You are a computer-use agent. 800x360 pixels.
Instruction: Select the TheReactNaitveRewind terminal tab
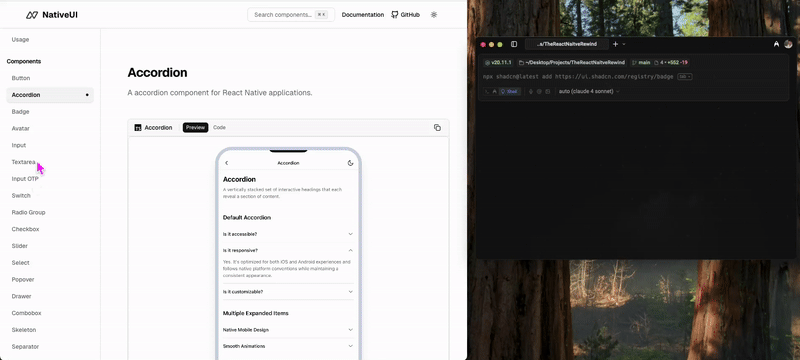pyautogui.click(x=567, y=44)
